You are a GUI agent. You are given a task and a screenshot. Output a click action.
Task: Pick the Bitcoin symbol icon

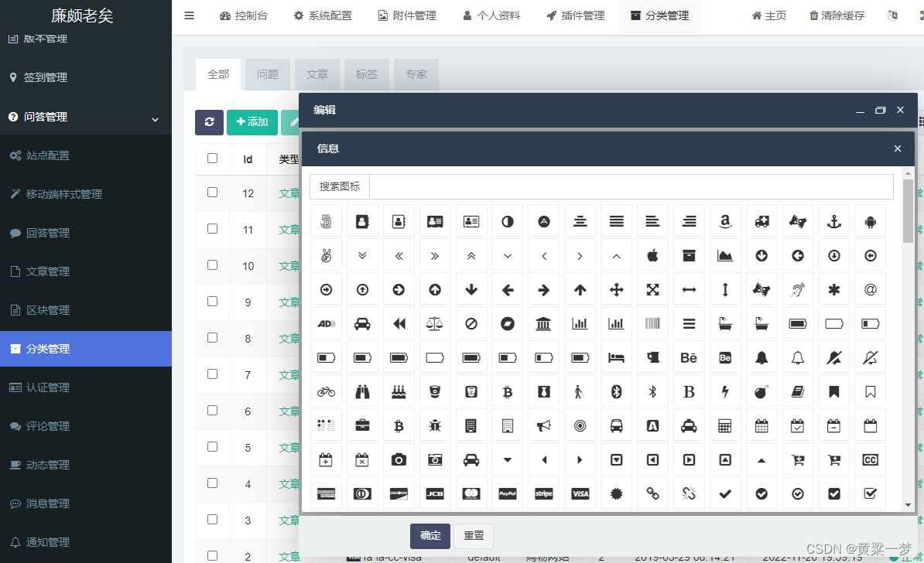pos(507,391)
